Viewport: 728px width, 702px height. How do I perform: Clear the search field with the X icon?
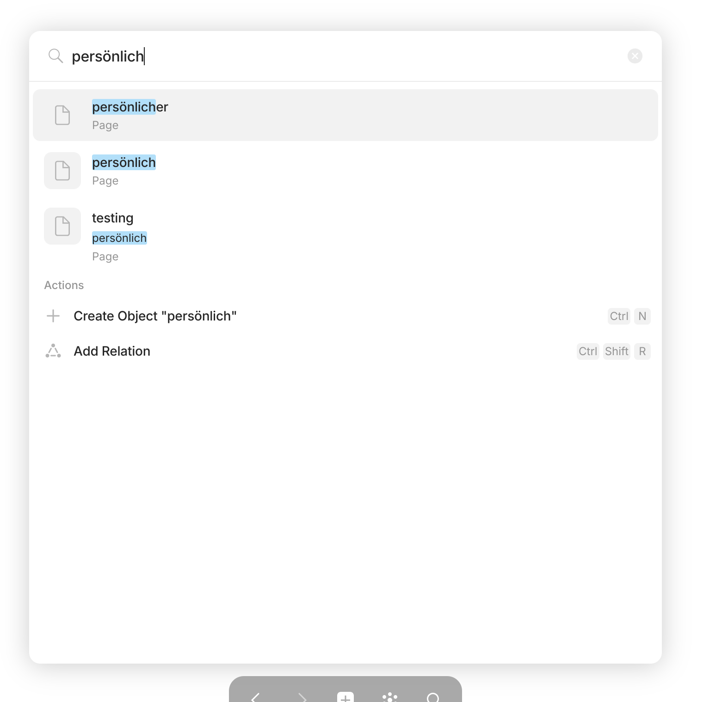tap(635, 56)
